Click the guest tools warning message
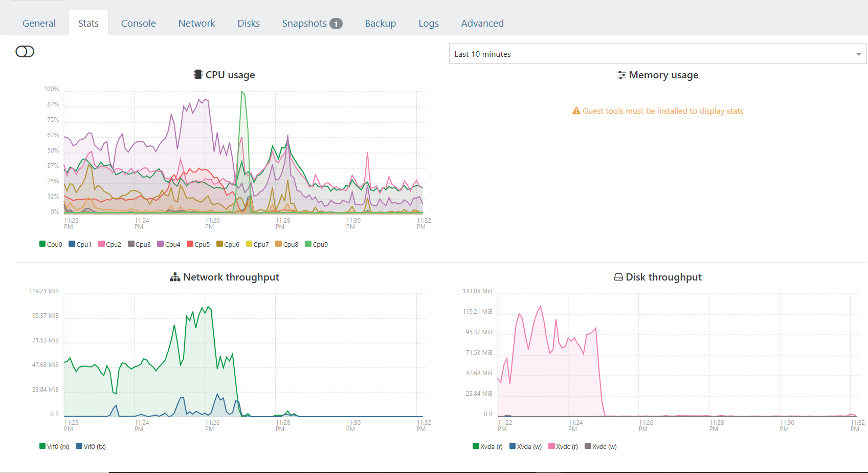 pos(662,111)
